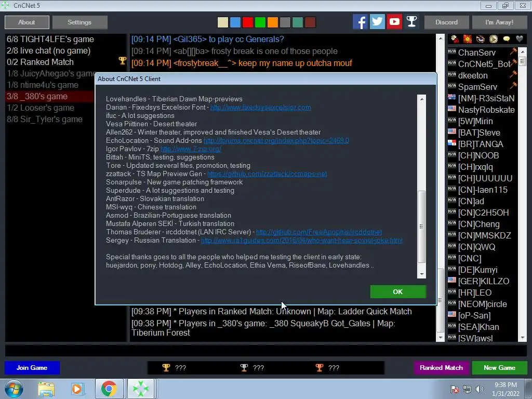Open the Settings menu button

click(79, 22)
